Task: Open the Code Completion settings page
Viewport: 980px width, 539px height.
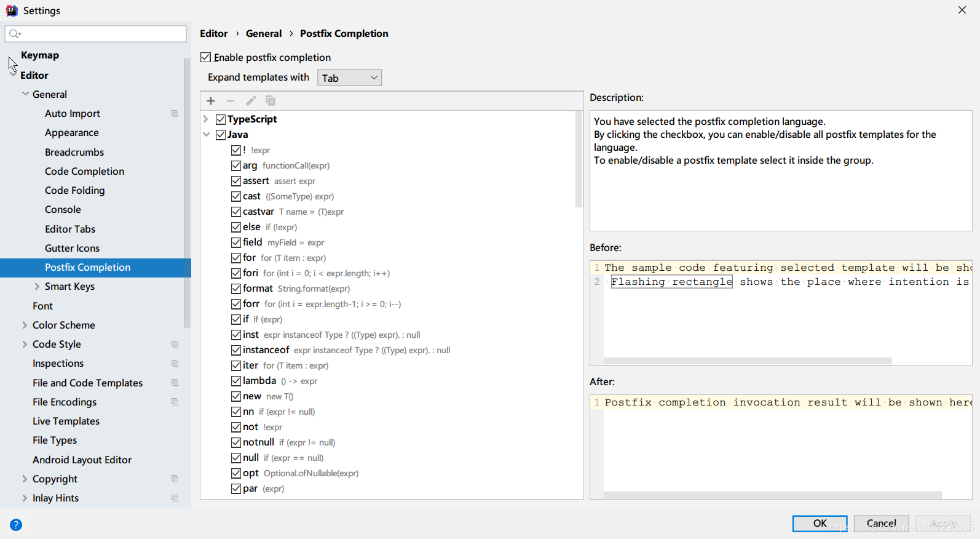Action: pos(84,172)
